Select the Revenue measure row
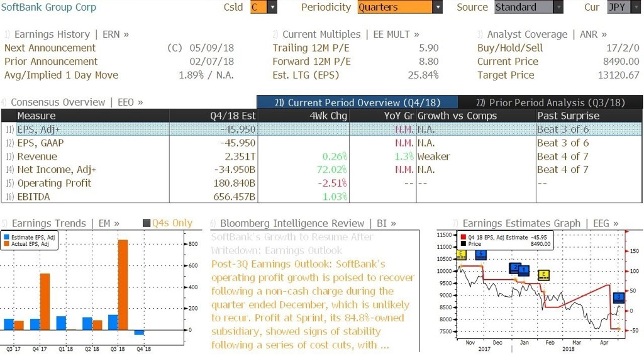This screenshot has width=644, height=354. (x=321, y=157)
